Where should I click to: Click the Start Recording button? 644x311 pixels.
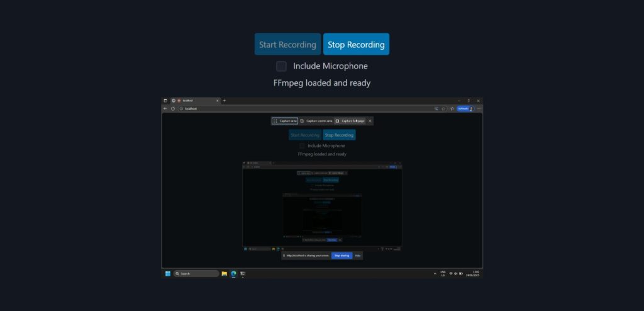pyautogui.click(x=287, y=45)
